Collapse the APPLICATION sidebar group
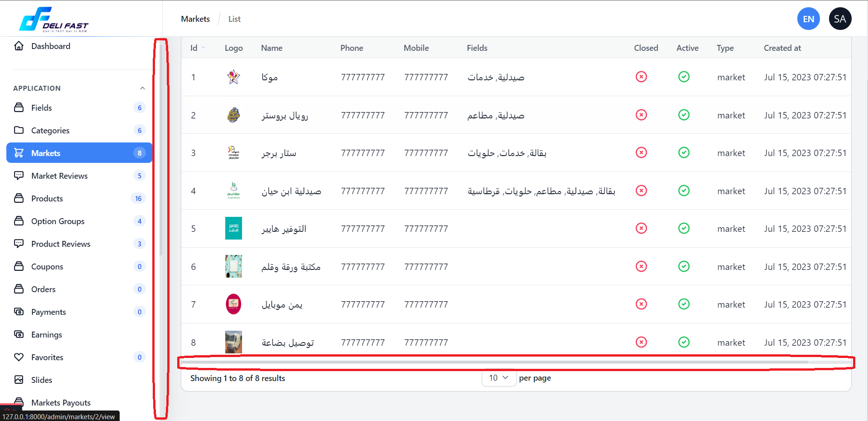The width and height of the screenshot is (868, 421). 142,88
